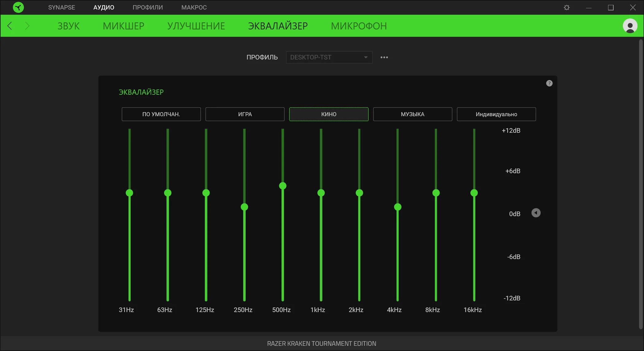644x351 pixels.
Task: Expand the DESKTOP-TST profile dropdown
Action: (x=329, y=57)
